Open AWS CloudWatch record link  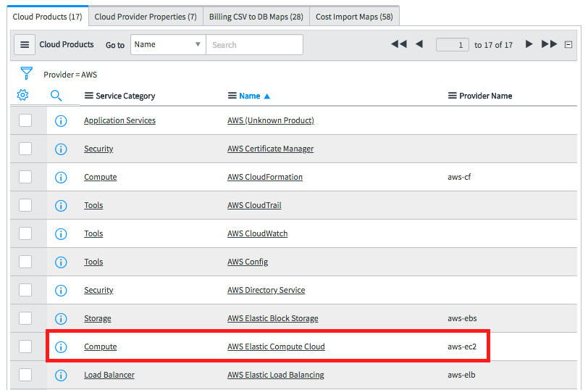(257, 233)
